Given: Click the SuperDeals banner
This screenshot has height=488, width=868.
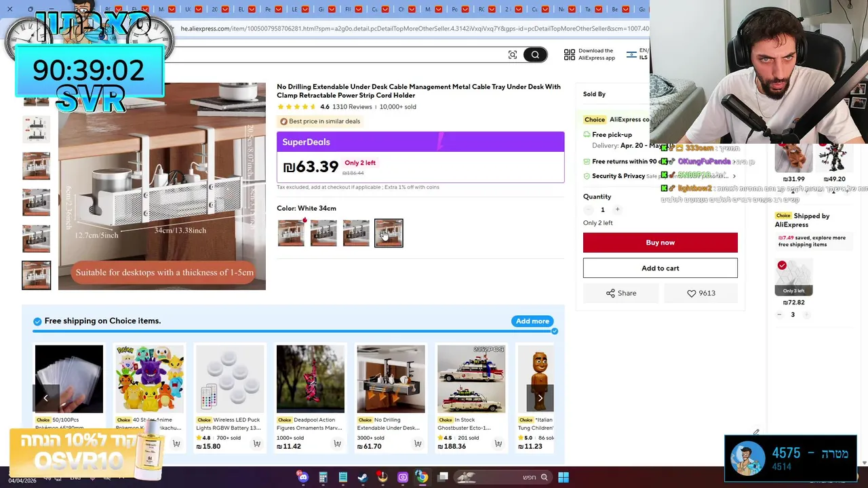Looking at the screenshot, I should coord(420,142).
